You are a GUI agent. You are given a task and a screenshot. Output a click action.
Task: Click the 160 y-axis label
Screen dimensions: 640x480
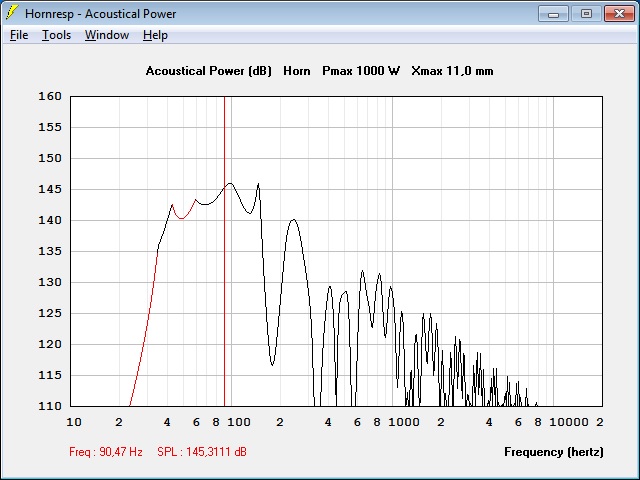50,96
